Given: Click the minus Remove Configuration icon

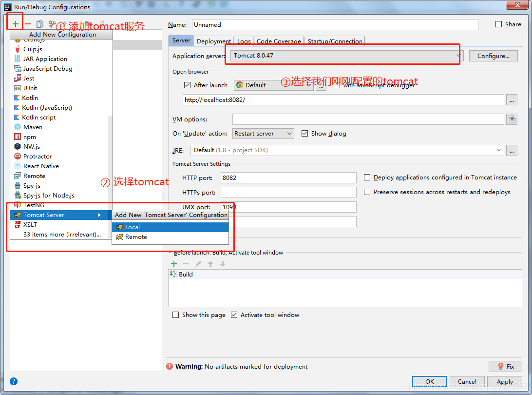Looking at the screenshot, I should tap(28, 24).
